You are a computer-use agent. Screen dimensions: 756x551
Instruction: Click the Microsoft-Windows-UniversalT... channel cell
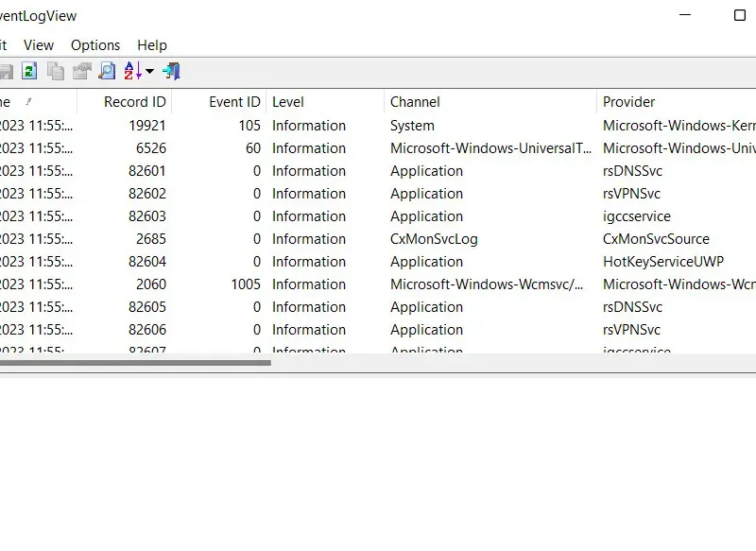pos(490,148)
